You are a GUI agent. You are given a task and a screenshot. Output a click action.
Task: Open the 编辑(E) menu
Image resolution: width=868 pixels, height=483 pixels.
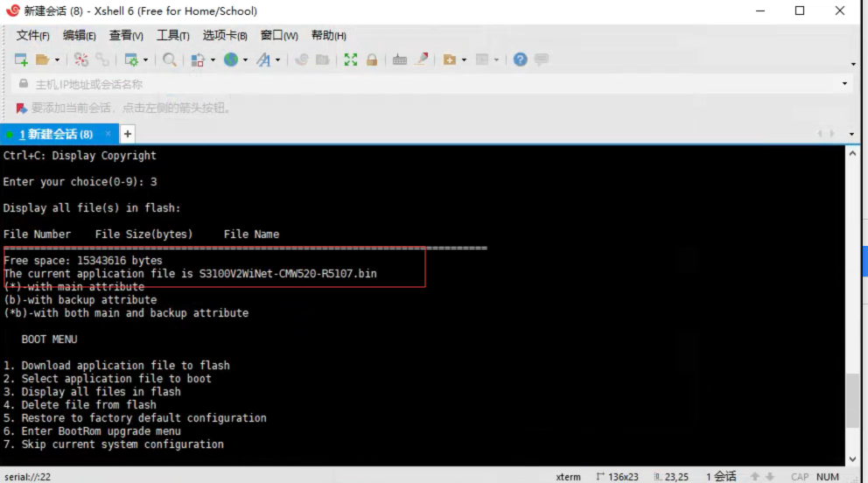pyautogui.click(x=79, y=35)
